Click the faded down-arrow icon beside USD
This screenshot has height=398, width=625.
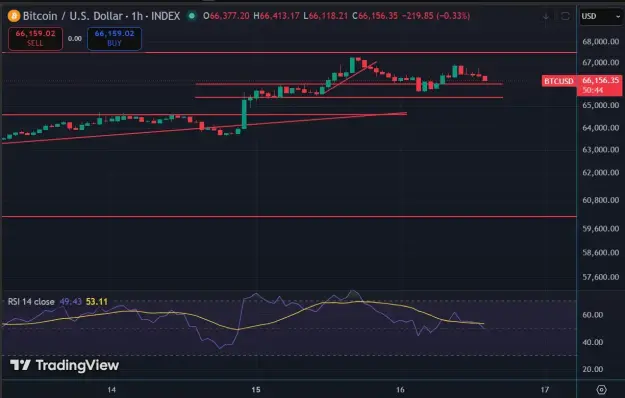(546, 16)
